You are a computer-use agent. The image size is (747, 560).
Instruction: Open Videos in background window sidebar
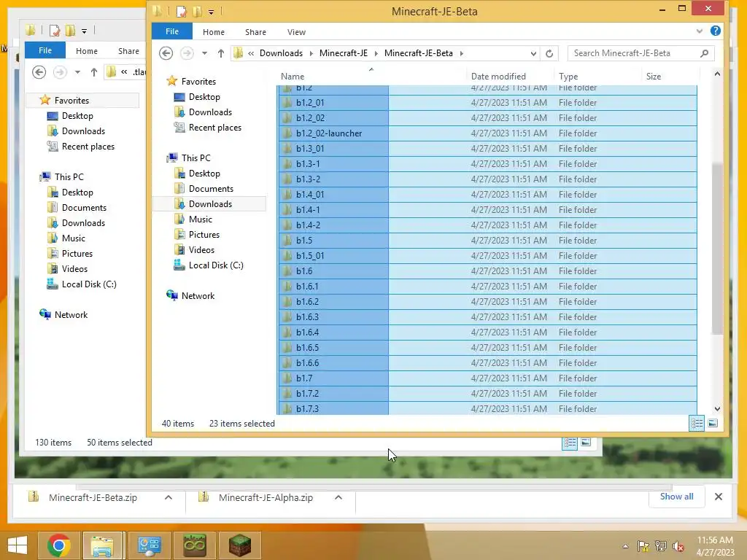coord(68,269)
